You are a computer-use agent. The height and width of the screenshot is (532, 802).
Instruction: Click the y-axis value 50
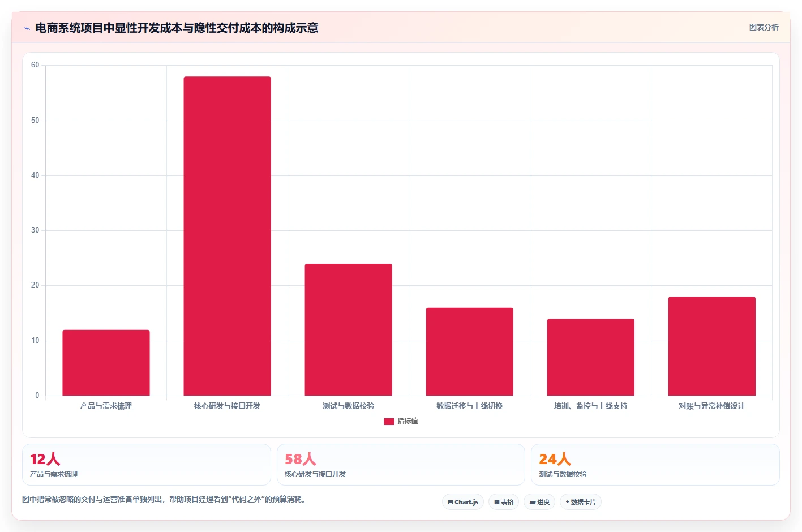click(x=35, y=121)
